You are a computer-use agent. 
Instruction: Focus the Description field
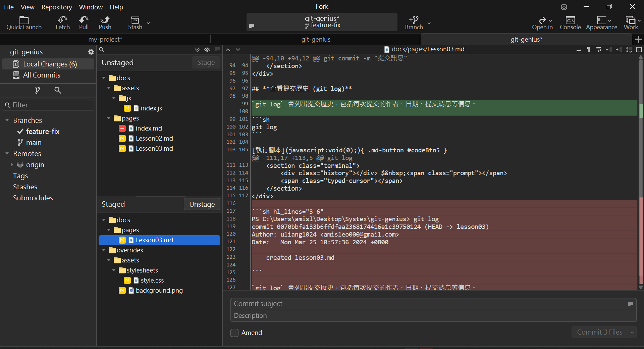pos(433,316)
